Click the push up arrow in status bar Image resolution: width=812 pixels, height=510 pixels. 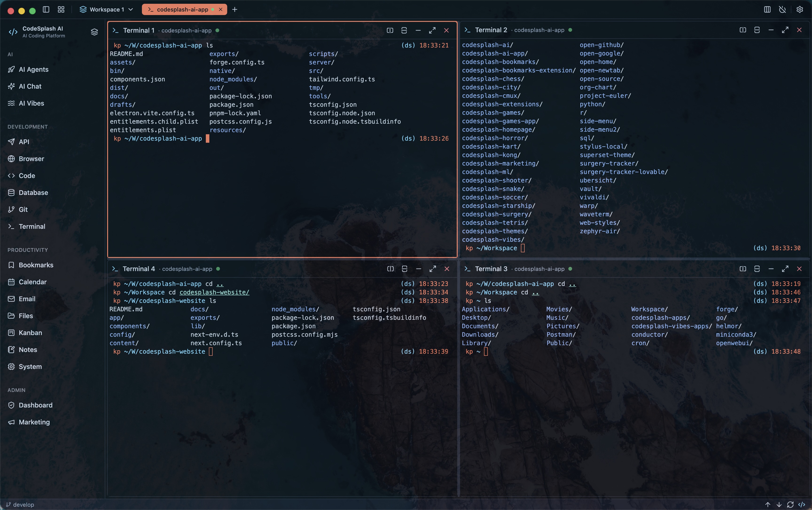[768, 505]
